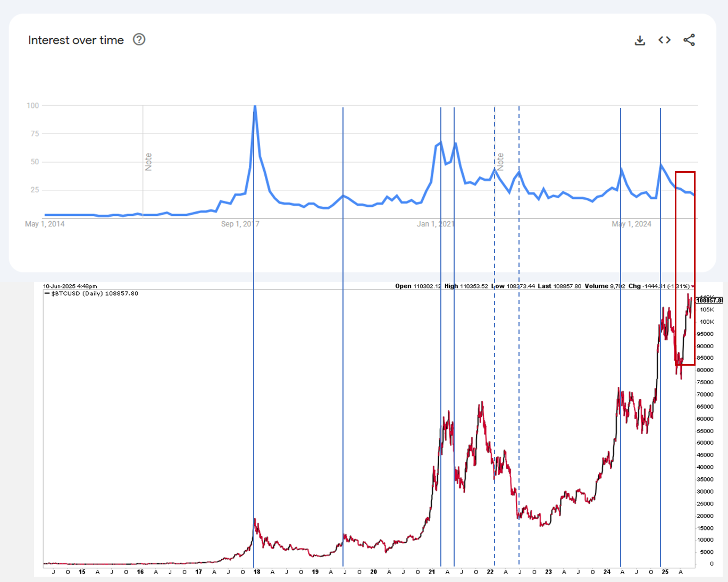This screenshot has width=728, height=582.
Task: Select the $BTCUSD (Daily) legend label
Action: pyautogui.click(x=94, y=293)
